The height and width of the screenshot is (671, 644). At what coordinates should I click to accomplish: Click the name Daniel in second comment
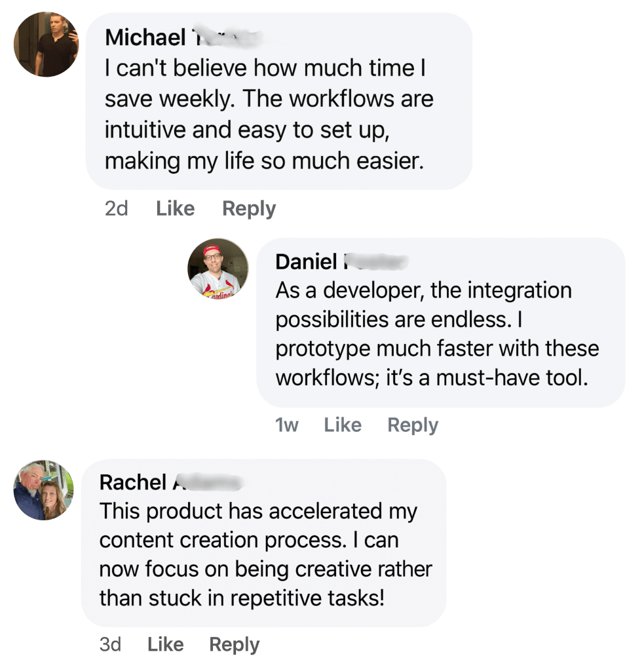pos(306,261)
